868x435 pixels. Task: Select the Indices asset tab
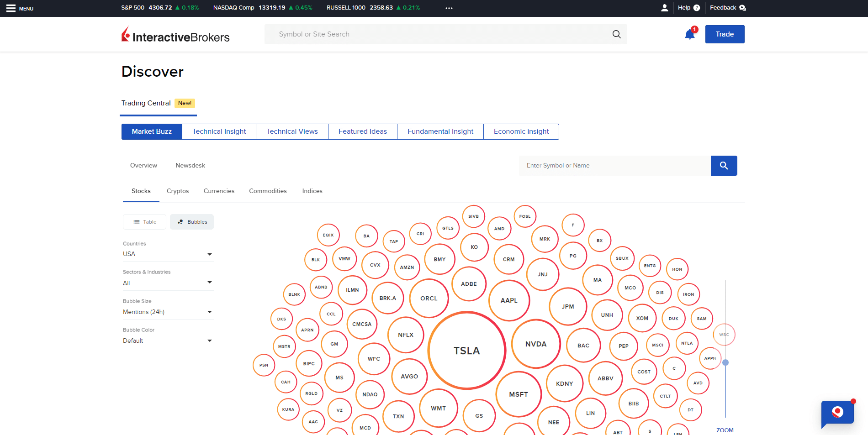tap(312, 191)
